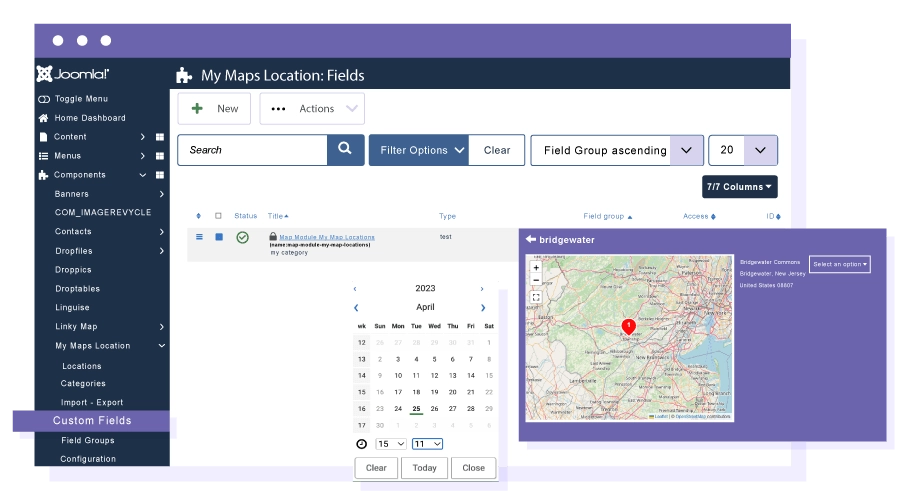This screenshot has height=500, width=920.
Task: Open the 7/7 Columns dropdown
Action: [x=739, y=187]
